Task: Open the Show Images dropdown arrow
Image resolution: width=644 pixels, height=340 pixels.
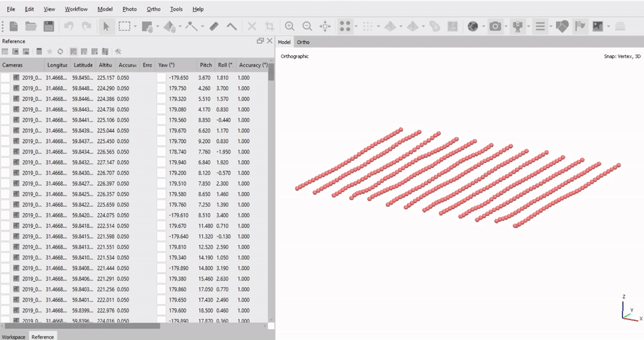Action: [x=609, y=27]
